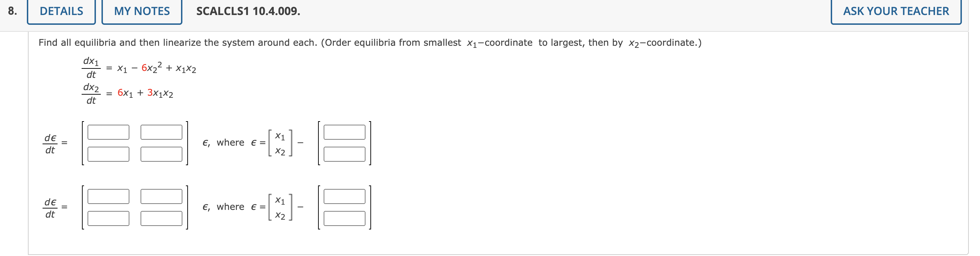The height and width of the screenshot is (256, 980).
Task: Click bottom-right entry of second Jacobian matrix
Action: point(161,219)
